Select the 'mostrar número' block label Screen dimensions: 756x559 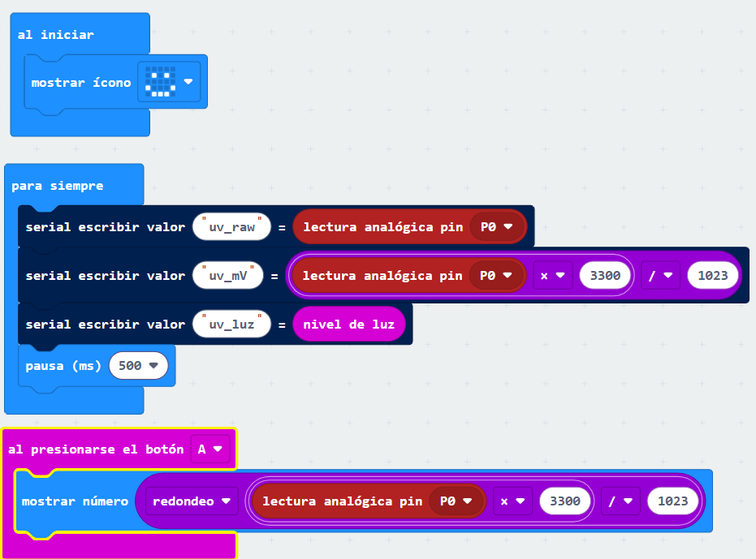tap(75, 501)
